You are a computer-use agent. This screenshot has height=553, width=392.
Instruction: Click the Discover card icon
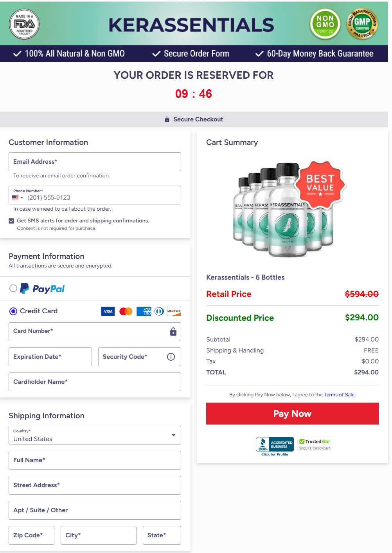174,311
